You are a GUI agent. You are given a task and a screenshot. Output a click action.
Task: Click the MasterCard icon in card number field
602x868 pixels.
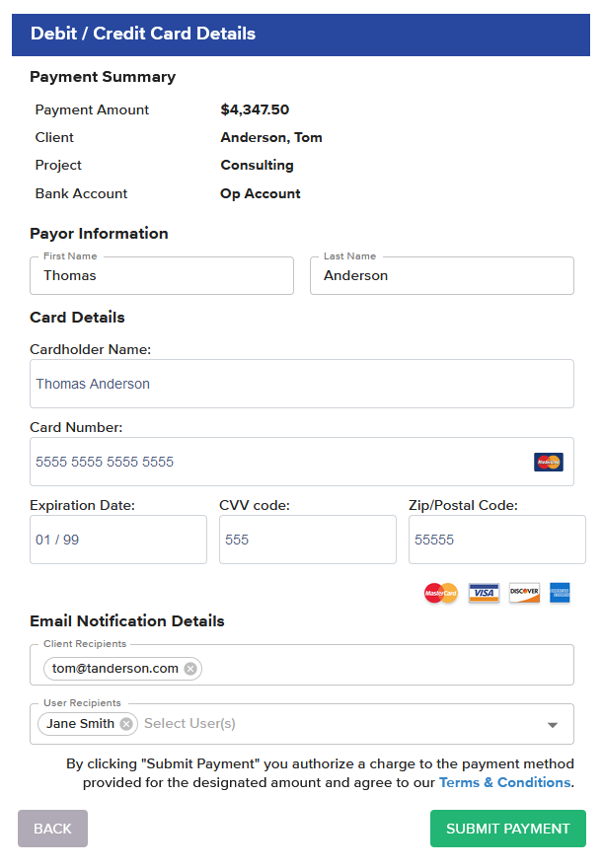click(549, 462)
